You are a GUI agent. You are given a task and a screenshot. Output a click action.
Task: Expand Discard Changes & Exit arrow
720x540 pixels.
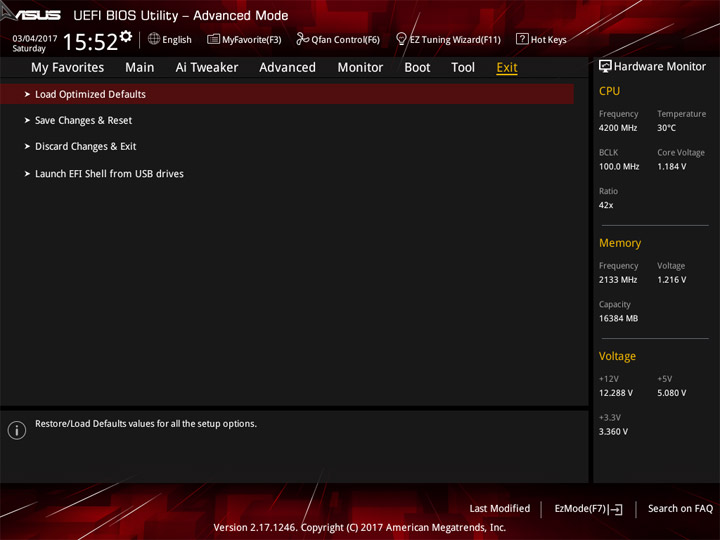tap(27, 146)
